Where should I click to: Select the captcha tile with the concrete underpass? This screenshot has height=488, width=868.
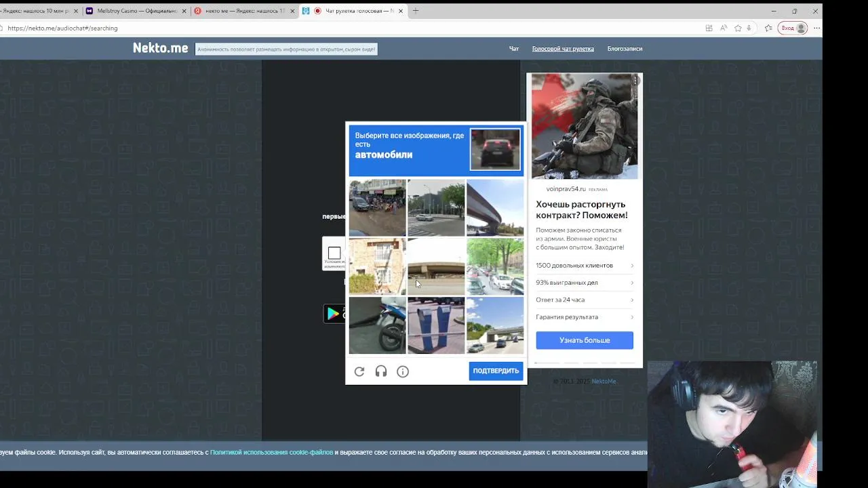(x=436, y=266)
